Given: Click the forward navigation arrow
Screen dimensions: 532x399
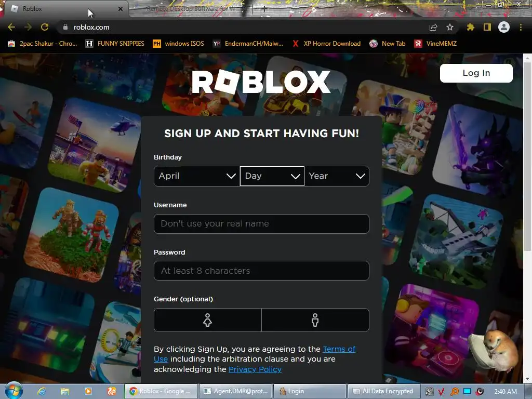Looking at the screenshot, I should coord(28,27).
